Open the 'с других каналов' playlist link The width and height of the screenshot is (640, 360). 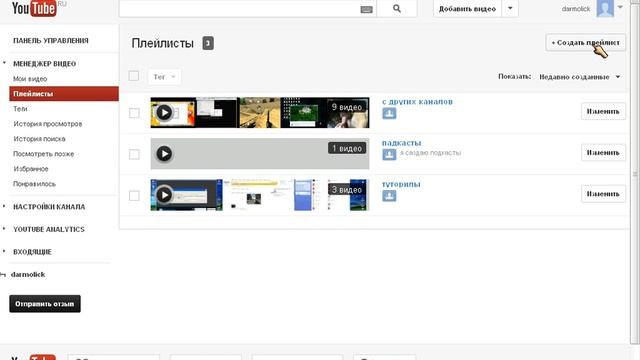(417, 102)
